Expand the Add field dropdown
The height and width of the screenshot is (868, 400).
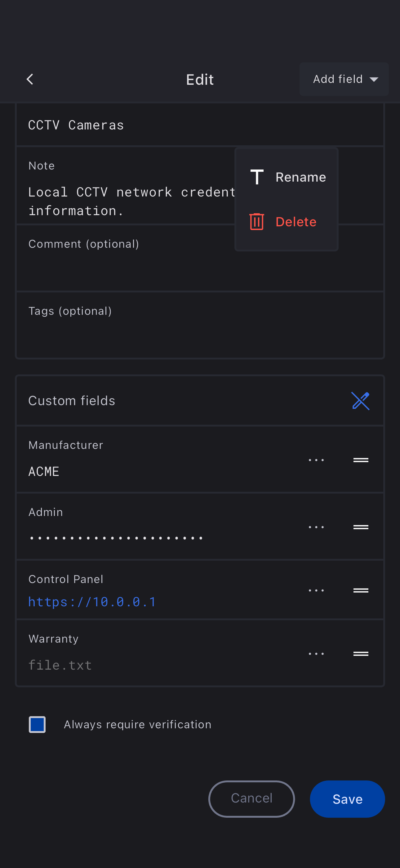coord(344,79)
